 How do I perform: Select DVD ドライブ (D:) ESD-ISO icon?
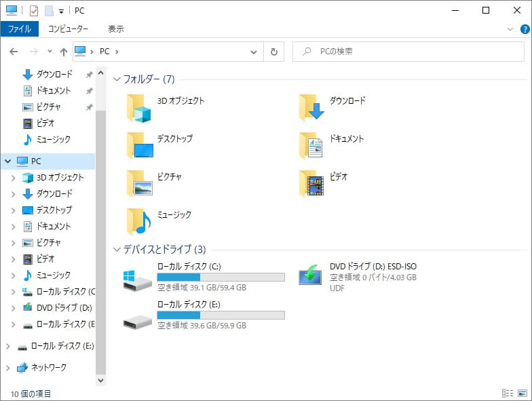[x=309, y=275]
